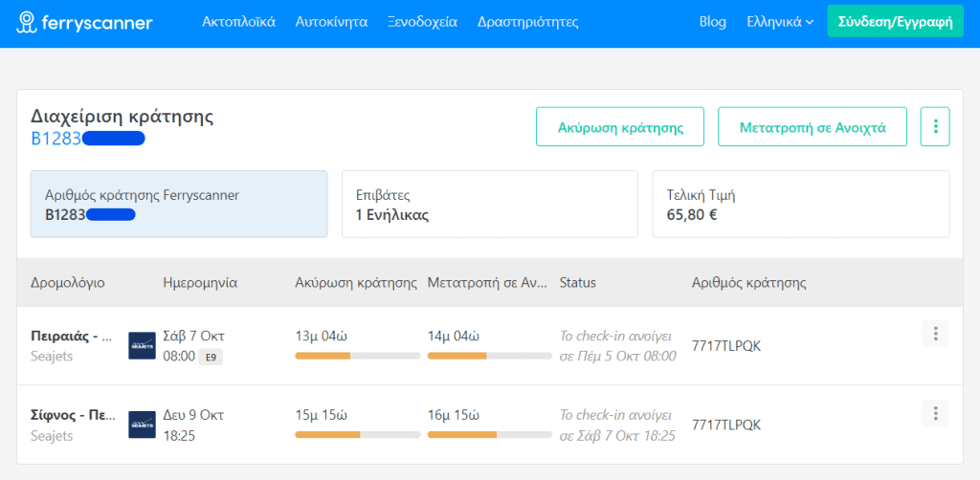Click the blue booking code link under the title

pyautogui.click(x=87, y=139)
